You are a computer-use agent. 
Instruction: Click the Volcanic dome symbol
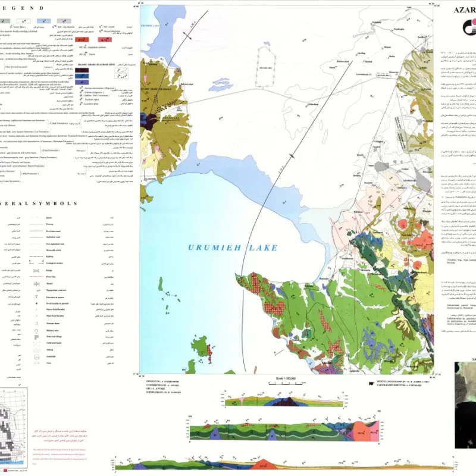[x=36, y=324]
